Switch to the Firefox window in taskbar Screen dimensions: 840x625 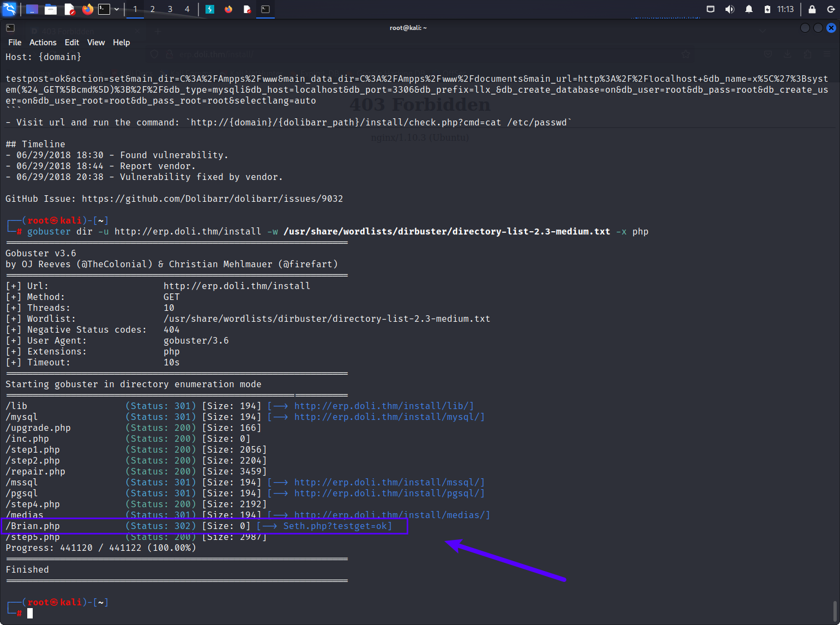click(228, 9)
